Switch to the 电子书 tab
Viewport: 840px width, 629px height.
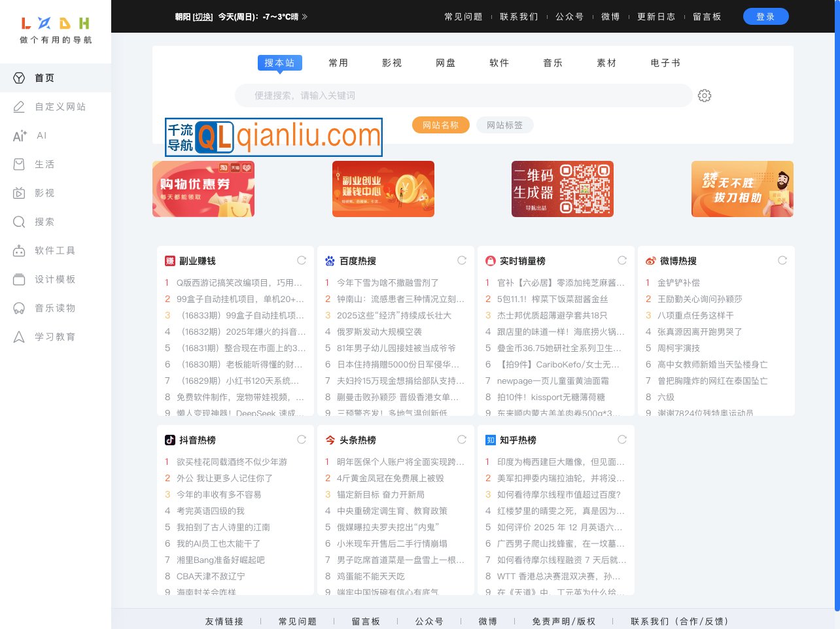point(665,63)
